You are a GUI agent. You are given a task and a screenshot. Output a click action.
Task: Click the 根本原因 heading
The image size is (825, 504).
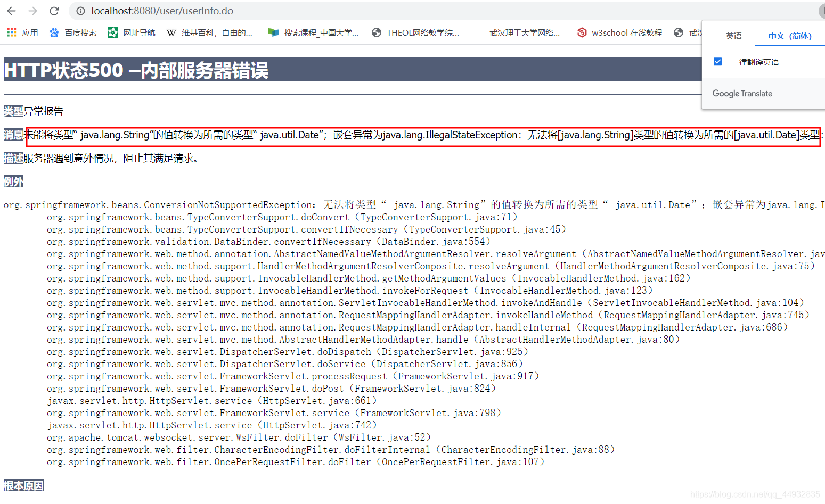tap(23, 485)
